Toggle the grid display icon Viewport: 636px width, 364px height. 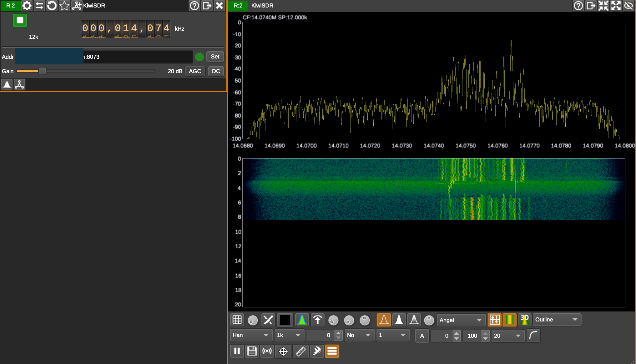237,320
